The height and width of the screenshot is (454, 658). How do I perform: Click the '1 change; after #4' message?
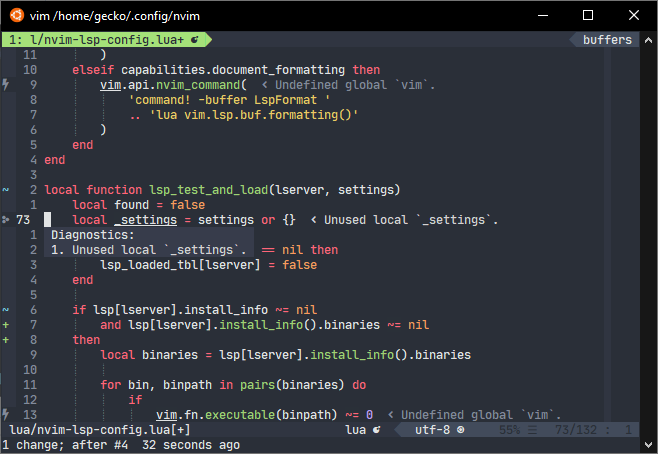click(x=65, y=445)
